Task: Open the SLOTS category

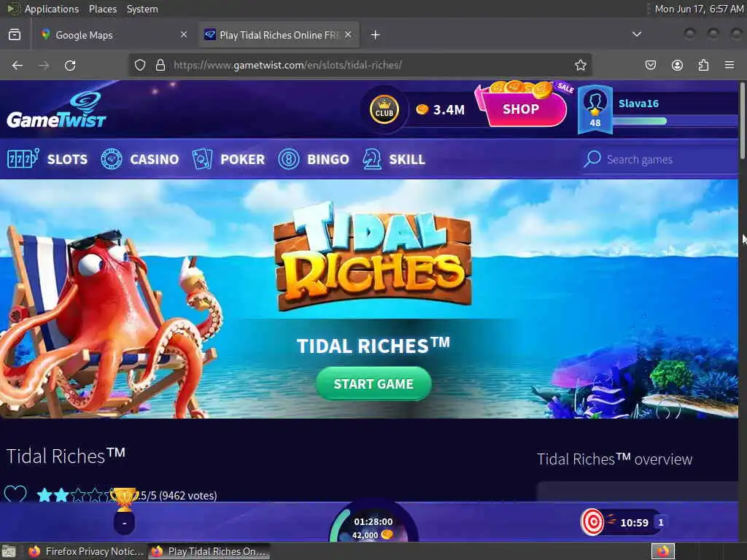Action: point(47,159)
